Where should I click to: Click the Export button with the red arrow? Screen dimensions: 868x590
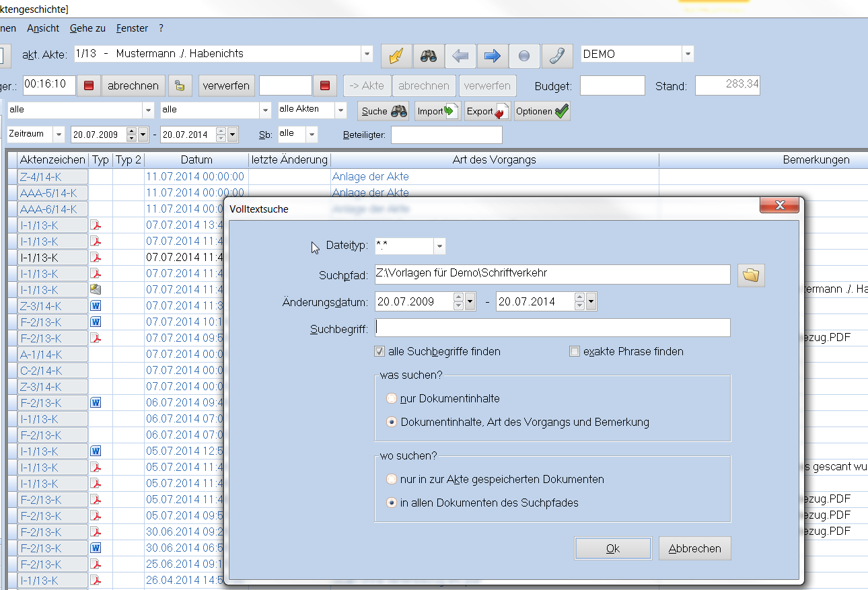[x=488, y=112]
